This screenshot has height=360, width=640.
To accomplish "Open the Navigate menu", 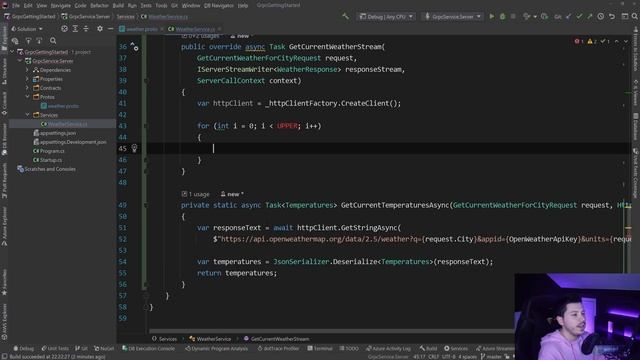I will (x=60, y=6).
